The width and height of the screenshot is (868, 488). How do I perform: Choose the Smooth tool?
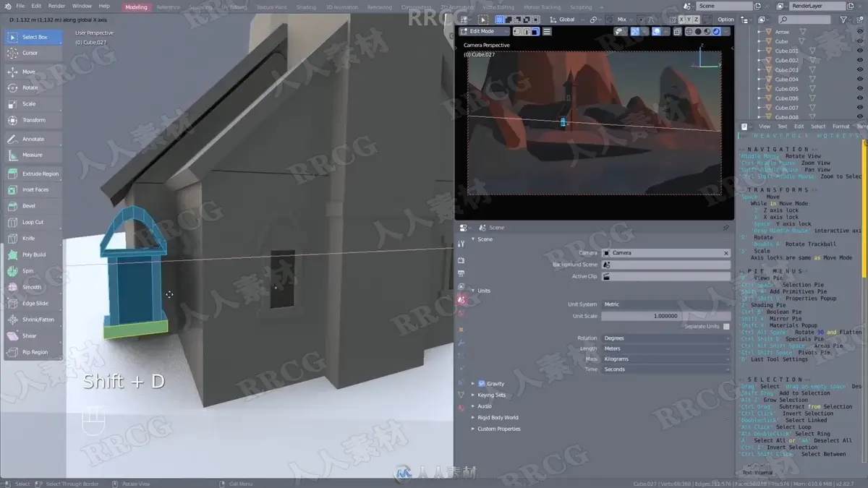[x=33, y=287]
